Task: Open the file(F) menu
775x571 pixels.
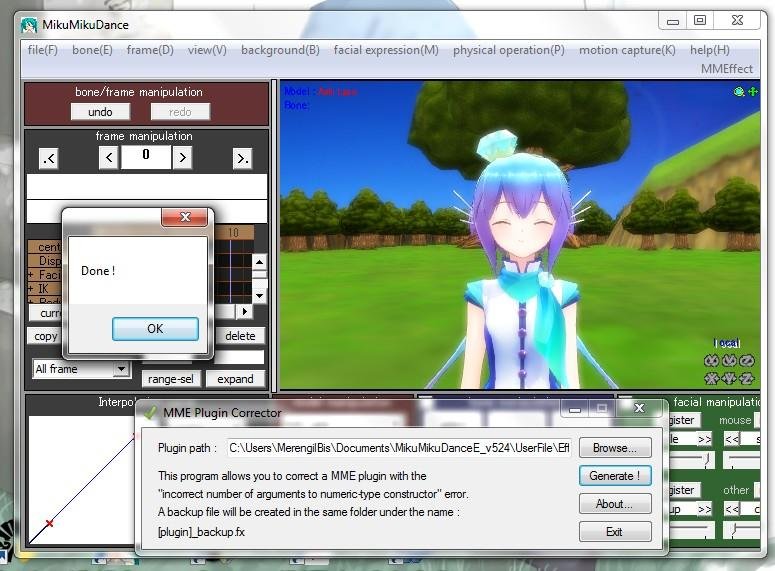Action: click(x=43, y=50)
